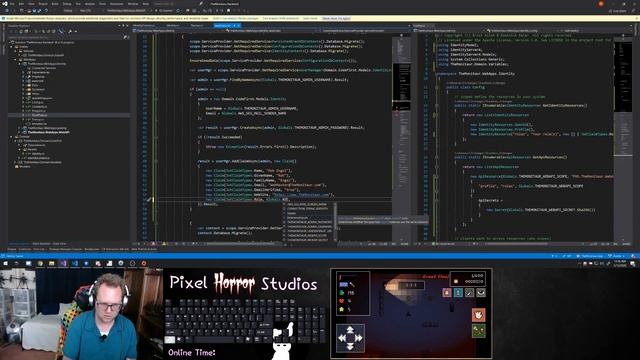Expand the Properties node in Solution Explorer

click(24, 76)
